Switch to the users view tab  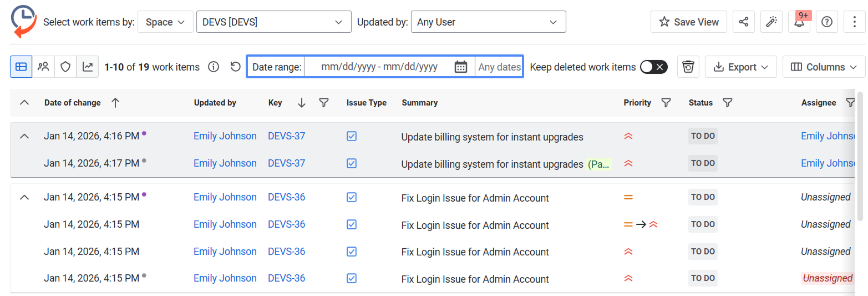43,67
